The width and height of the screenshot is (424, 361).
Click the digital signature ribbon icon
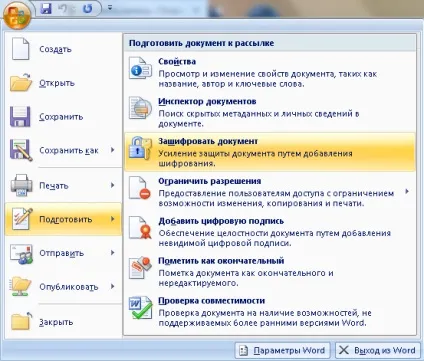tap(140, 227)
